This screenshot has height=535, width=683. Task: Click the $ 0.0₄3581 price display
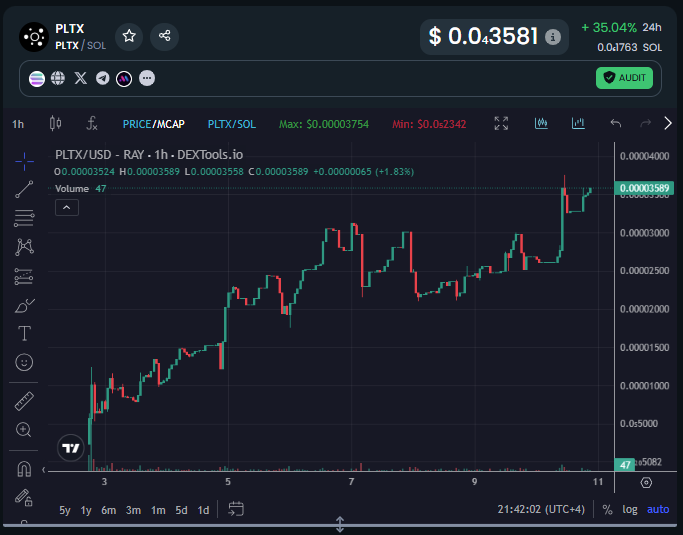[x=484, y=36]
